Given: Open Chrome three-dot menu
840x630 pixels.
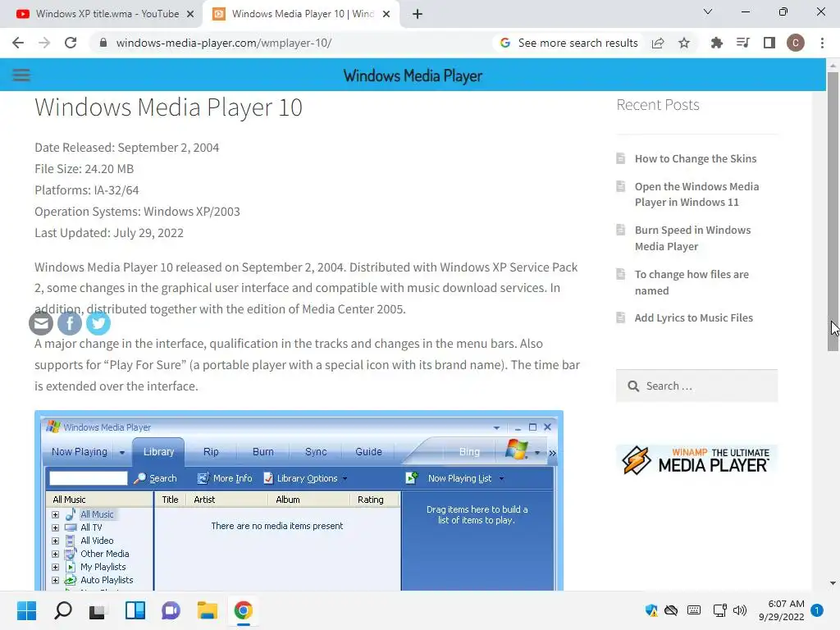Looking at the screenshot, I should pos(822,43).
